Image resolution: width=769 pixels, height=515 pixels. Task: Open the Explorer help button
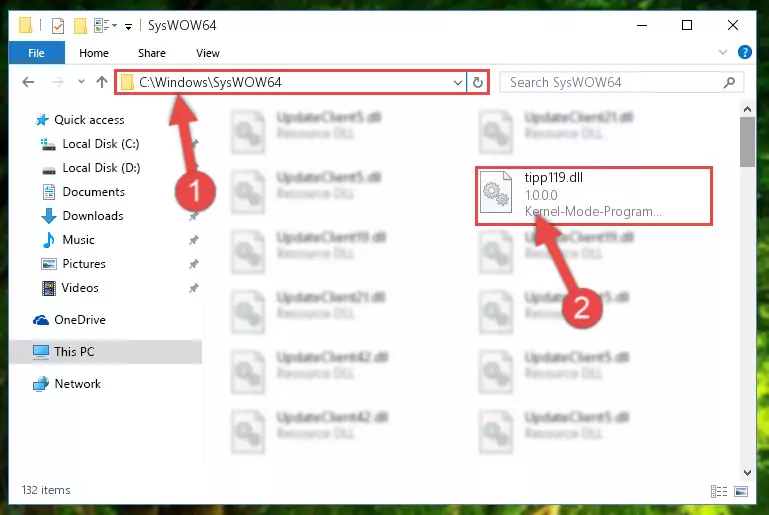(744, 52)
